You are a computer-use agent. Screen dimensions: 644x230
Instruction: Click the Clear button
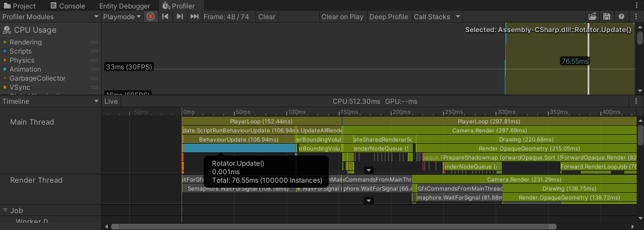click(x=267, y=17)
